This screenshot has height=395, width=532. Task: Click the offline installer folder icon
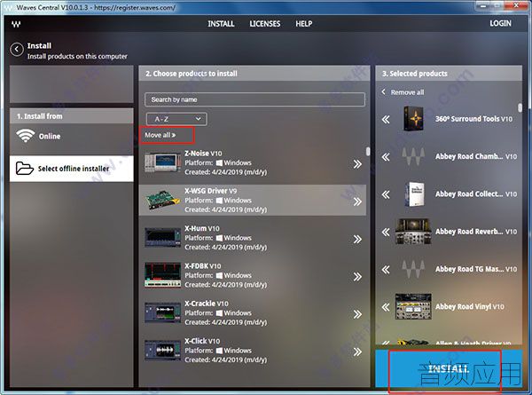25,168
